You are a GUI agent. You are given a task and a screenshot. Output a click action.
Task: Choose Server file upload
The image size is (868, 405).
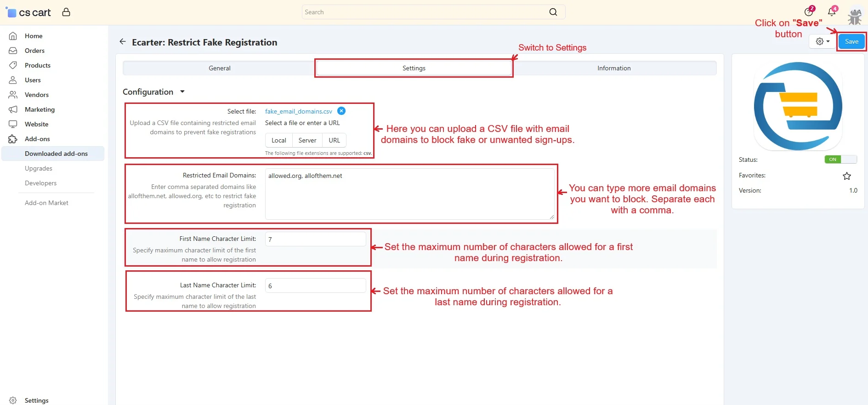(307, 140)
